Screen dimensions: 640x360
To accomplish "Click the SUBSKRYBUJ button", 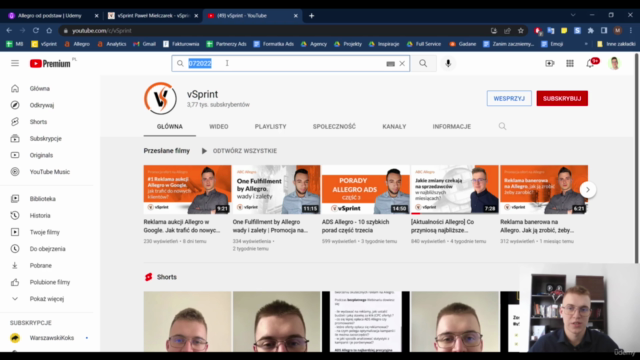I will [x=562, y=98].
